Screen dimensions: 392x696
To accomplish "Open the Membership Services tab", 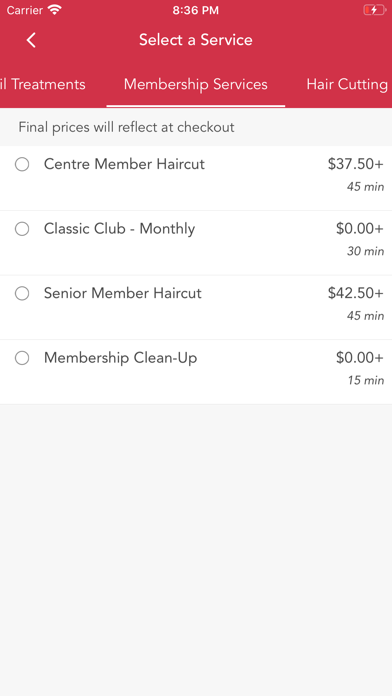I will tap(196, 84).
